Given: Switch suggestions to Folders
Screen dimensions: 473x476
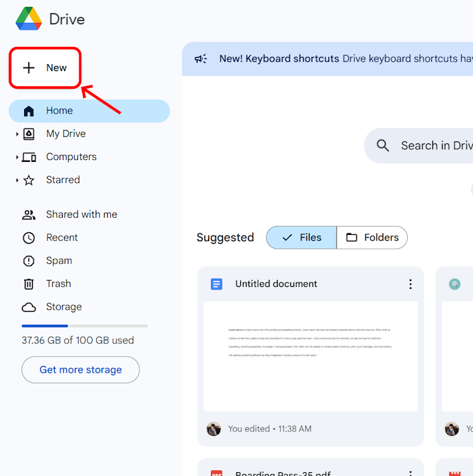Looking at the screenshot, I should click(372, 237).
